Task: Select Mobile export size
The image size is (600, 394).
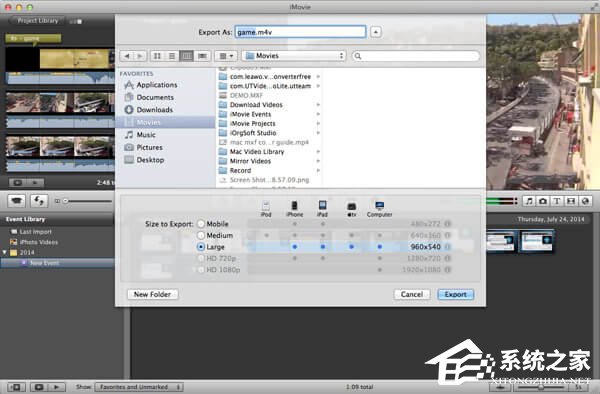Action: click(x=201, y=224)
